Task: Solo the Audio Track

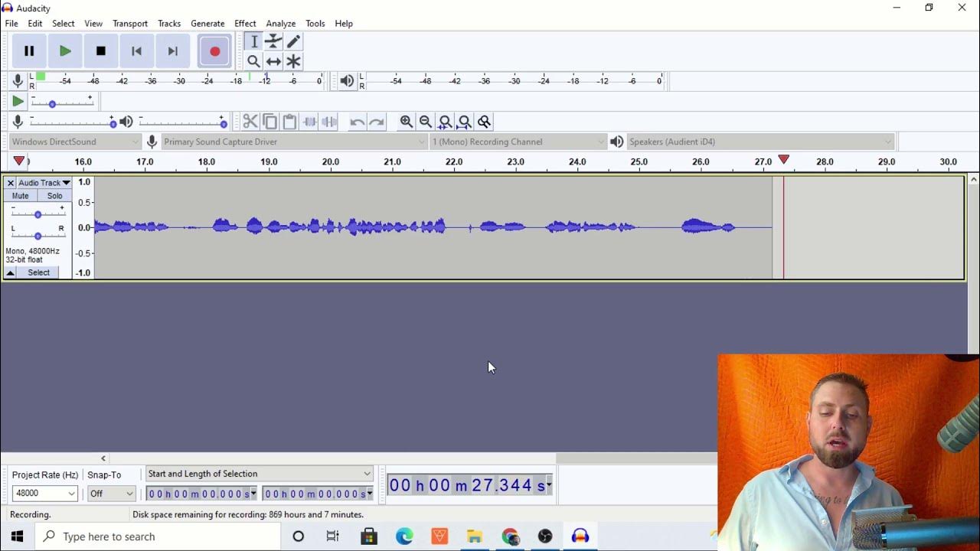Action: pos(54,196)
